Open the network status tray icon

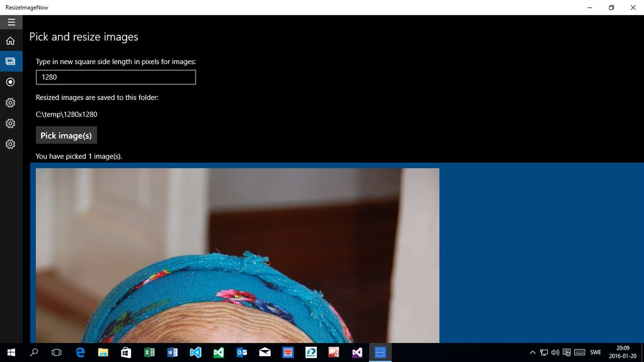pyautogui.click(x=544, y=353)
